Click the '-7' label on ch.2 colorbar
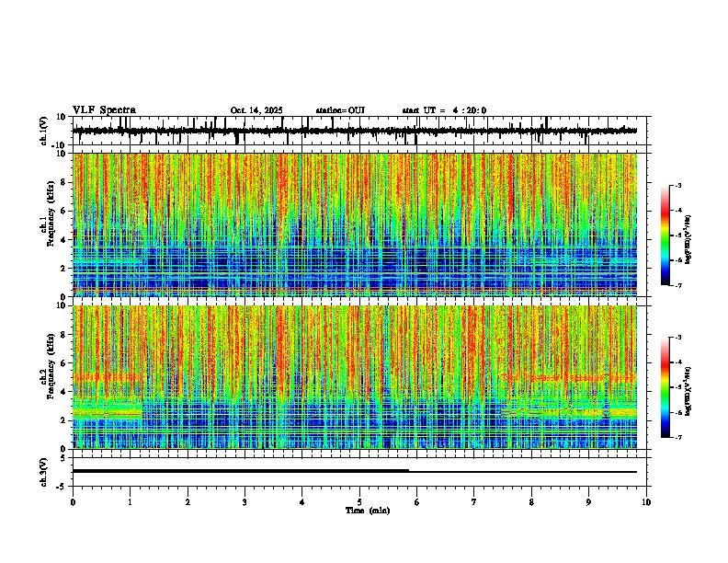The height and width of the screenshot is (563, 728). (x=677, y=437)
